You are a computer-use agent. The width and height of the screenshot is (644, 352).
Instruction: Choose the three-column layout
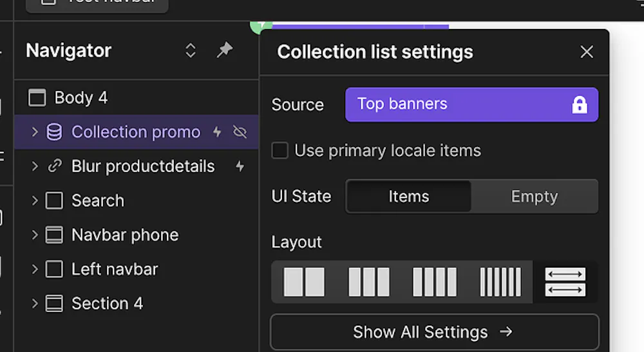369,282
